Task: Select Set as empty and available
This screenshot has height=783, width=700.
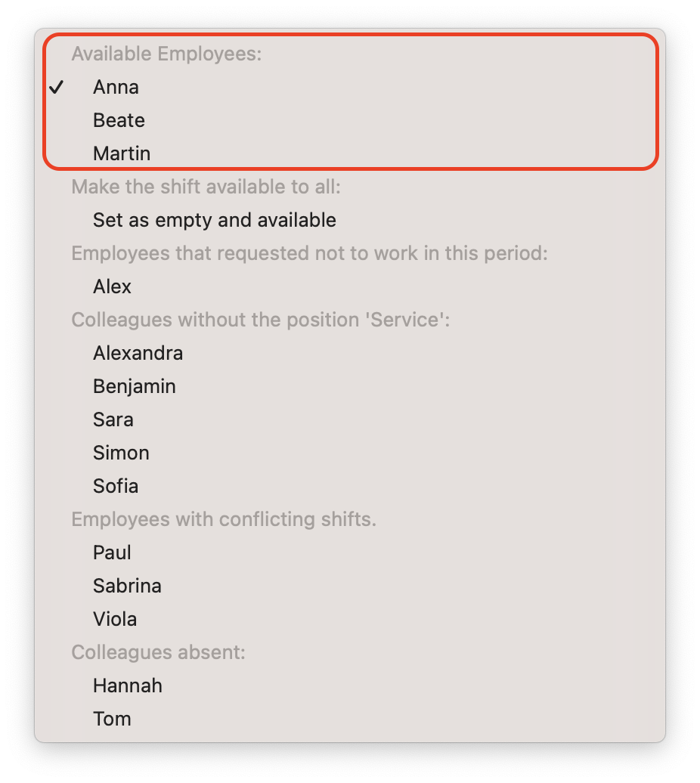Action: 349,220
